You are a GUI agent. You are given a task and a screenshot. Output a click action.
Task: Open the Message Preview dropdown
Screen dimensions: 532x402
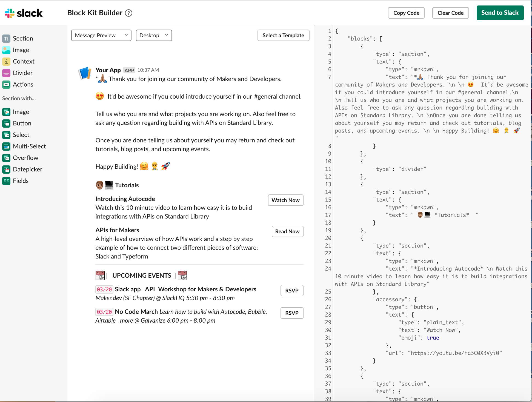(x=101, y=35)
